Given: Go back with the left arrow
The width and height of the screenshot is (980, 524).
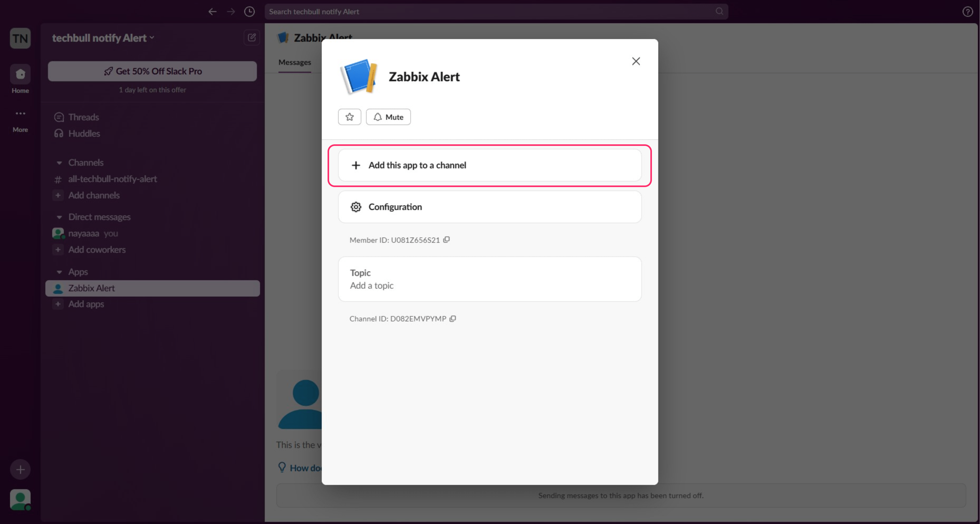Looking at the screenshot, I should [x=212, y=12].
